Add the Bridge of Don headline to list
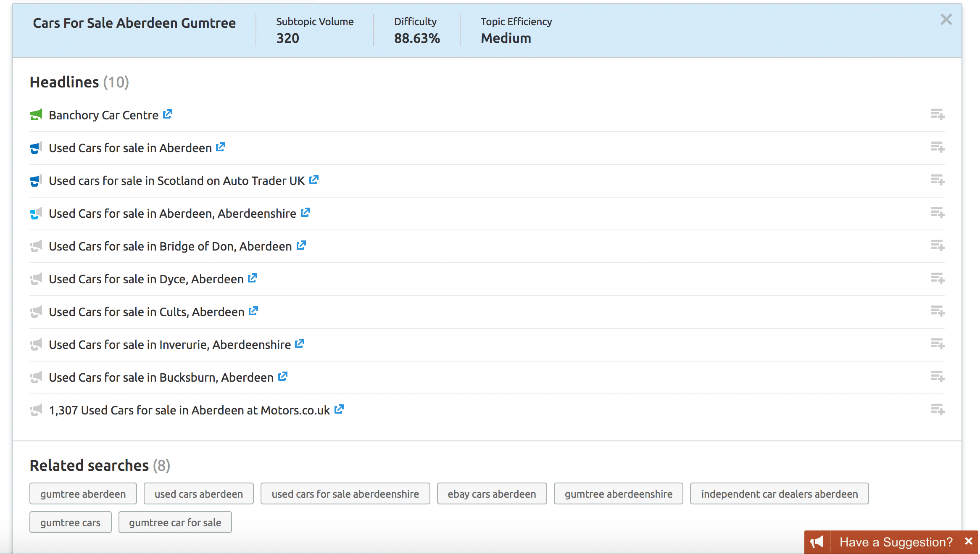Screen dimensions: 980x554 [937, 245]
